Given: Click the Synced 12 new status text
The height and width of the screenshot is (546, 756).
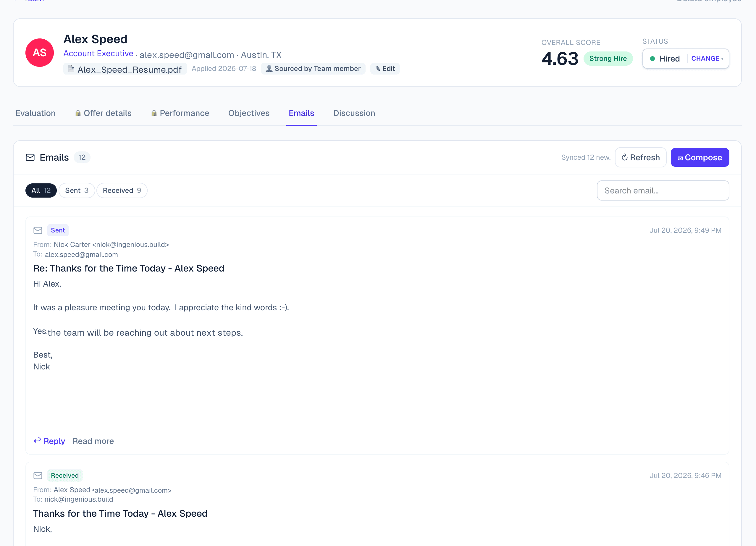Looking at the screenshot, I should pos(586,157).
